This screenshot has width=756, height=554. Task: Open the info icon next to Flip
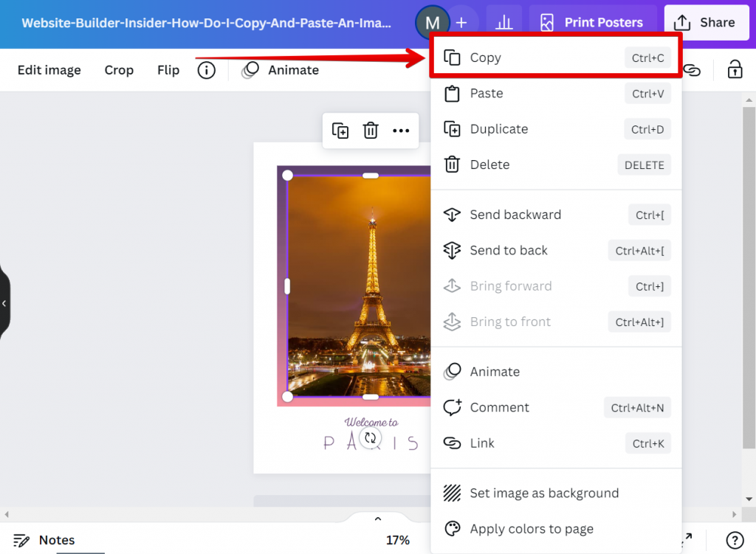206,69
